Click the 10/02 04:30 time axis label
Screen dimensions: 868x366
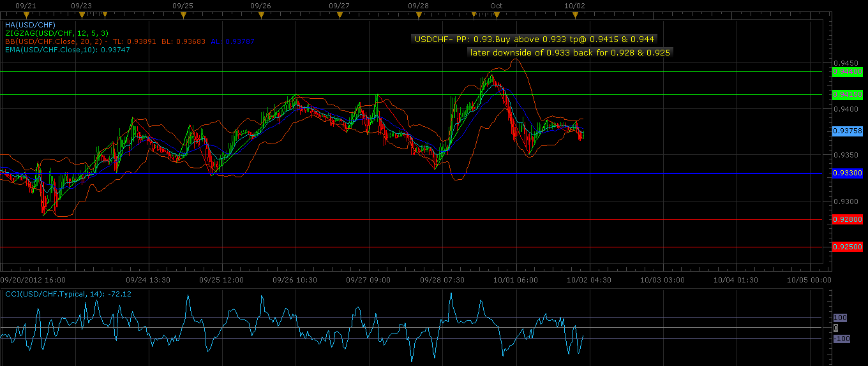(589, 279)
